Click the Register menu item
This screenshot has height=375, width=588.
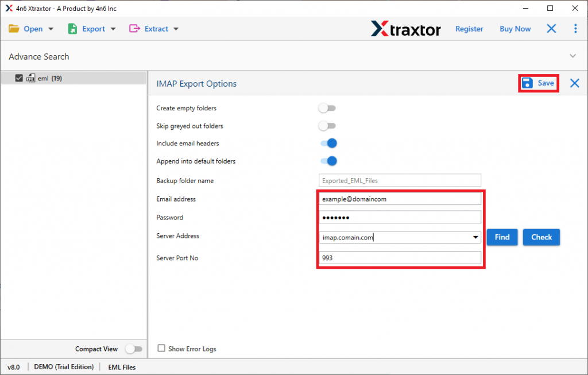tap(469, 29)
